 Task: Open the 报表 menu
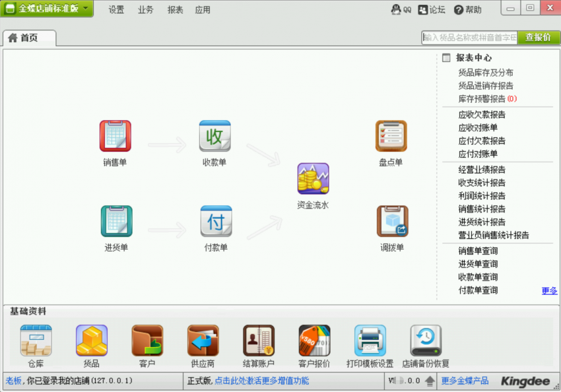point(175,10)
